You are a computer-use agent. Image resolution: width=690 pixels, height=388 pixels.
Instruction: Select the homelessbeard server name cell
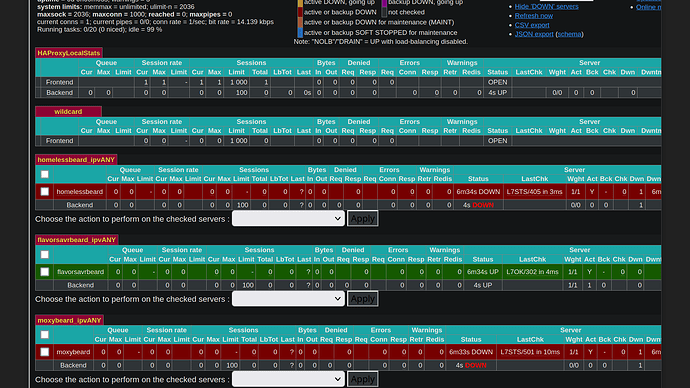click(80, 191)
